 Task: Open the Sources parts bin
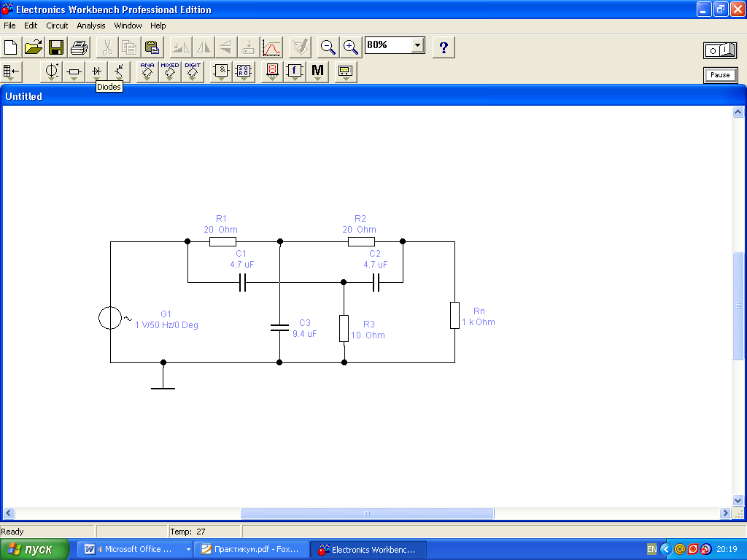[x=52, y=71]
